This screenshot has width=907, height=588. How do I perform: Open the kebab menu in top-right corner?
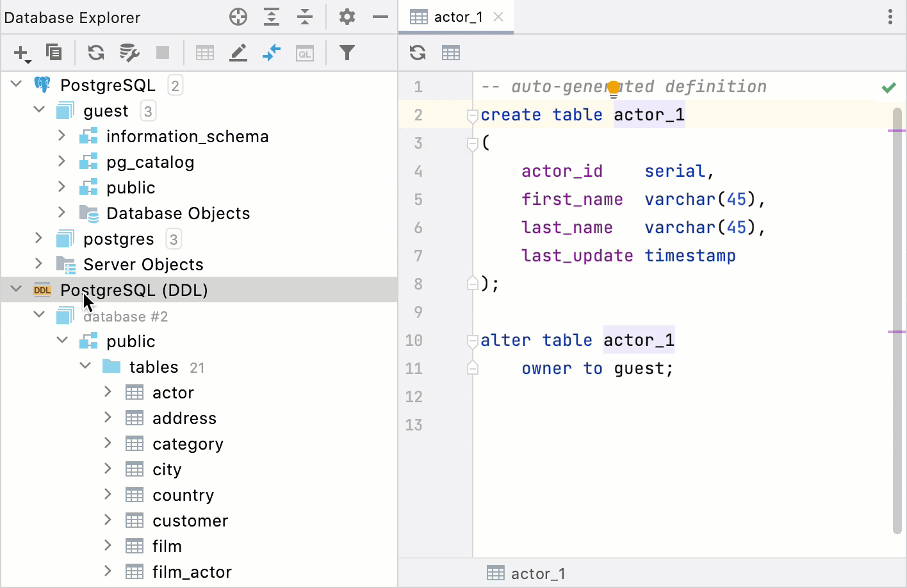coord(890,17)
